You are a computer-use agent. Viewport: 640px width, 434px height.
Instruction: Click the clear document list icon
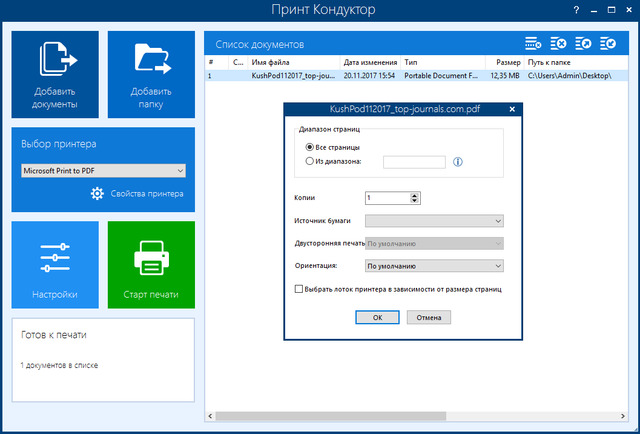click(x=558, y=44)
